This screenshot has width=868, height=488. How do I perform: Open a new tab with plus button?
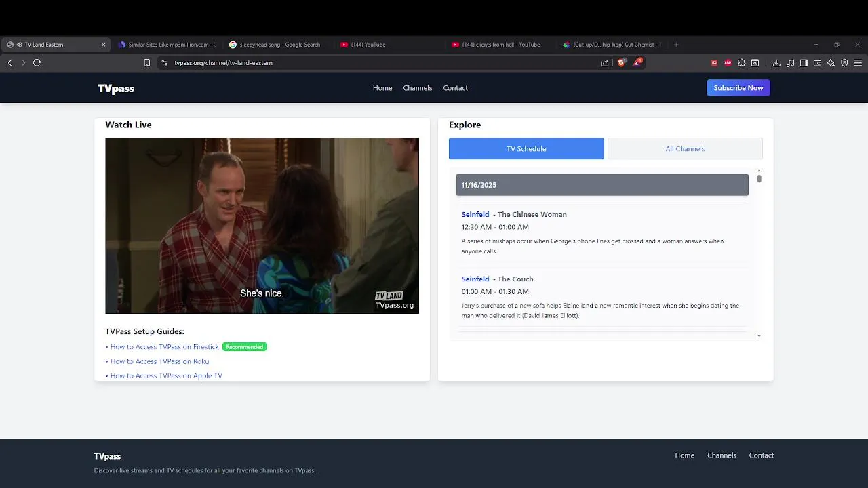675,45
